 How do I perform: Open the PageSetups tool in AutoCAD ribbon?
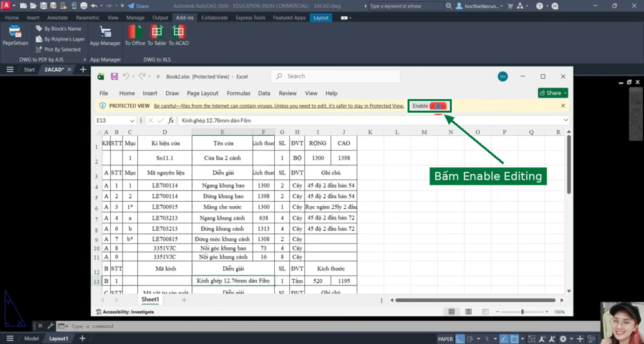pyautogui.click(x=15, y=35)
